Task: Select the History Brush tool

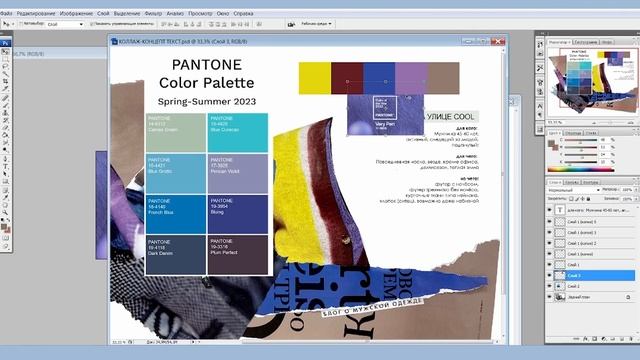Action: click(x=5, y=120)
